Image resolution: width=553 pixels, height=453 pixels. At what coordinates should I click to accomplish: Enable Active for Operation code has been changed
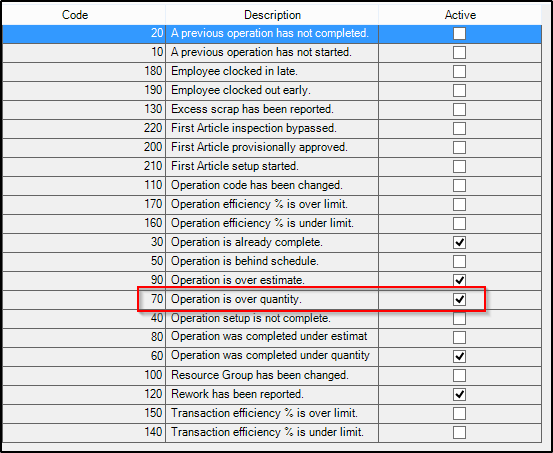pos(459,186)
